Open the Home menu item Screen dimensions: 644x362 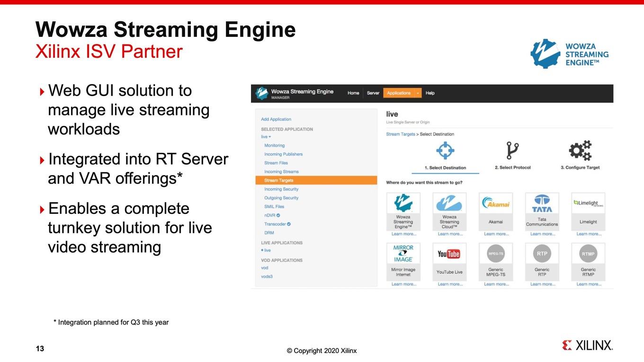[x=353, y=93]
